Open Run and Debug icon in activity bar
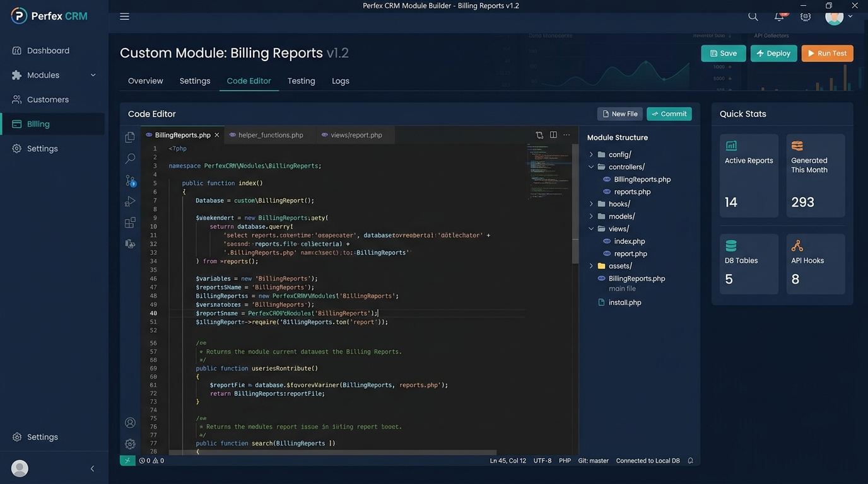Viewport: 868px width, 484px height. [130, 202]
